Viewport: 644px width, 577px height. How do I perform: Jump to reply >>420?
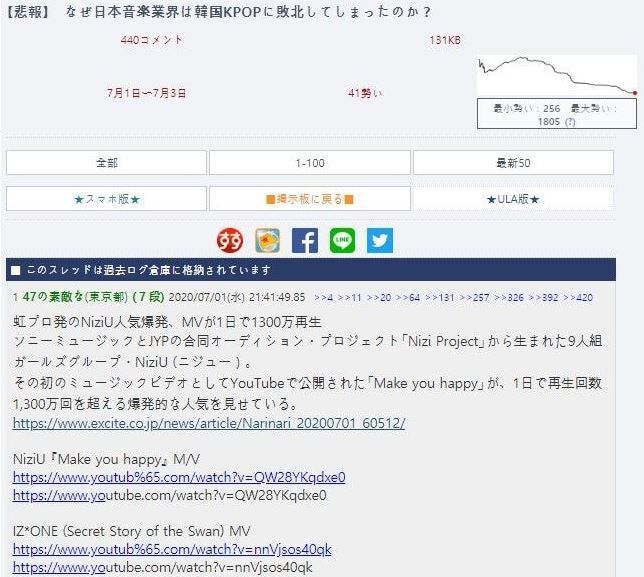[x=578, y=297]
